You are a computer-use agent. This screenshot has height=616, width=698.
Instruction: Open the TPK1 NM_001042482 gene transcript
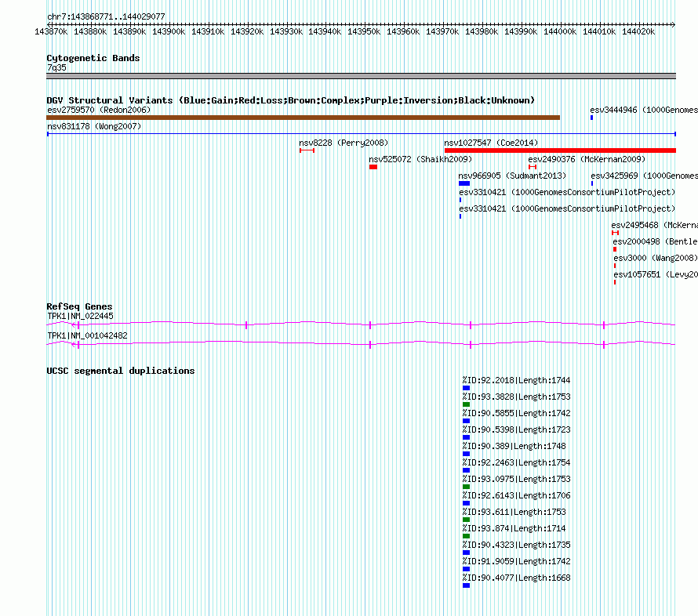click(x=361, y=343)
